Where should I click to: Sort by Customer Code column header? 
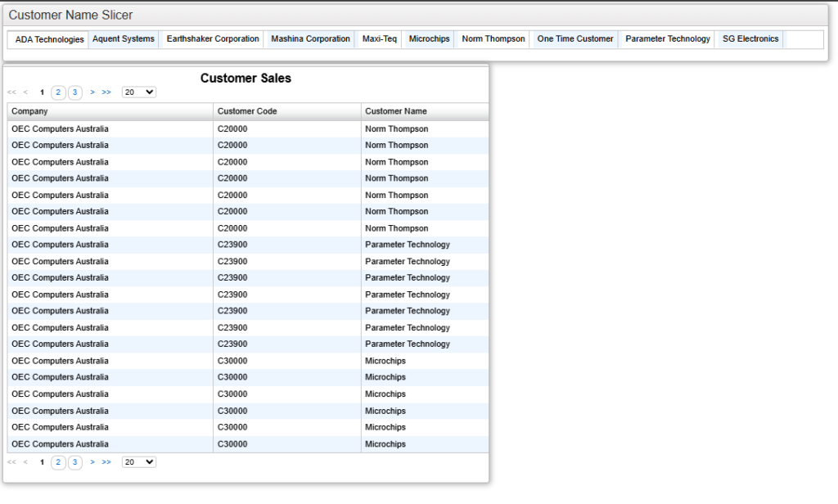tap(287, 111)
